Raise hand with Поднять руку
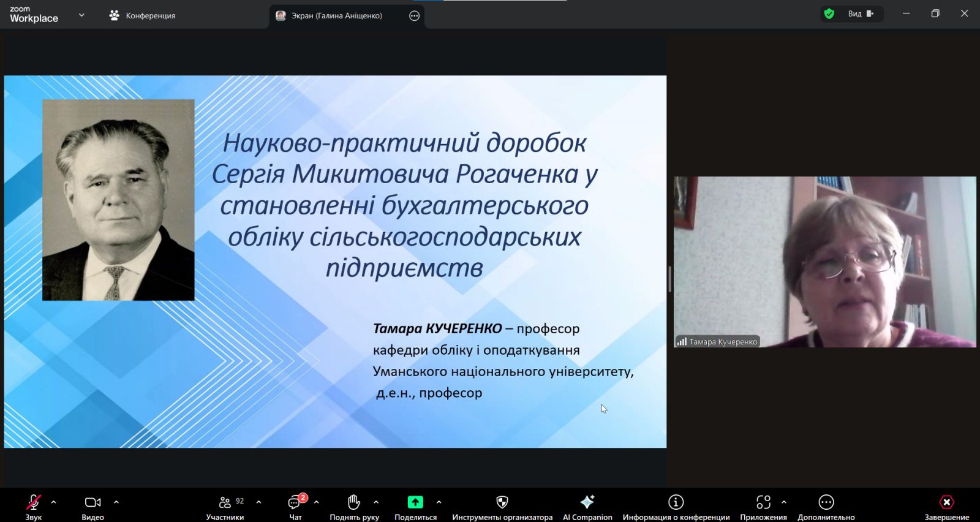The image size is (980, 522). tap(354, 503)
